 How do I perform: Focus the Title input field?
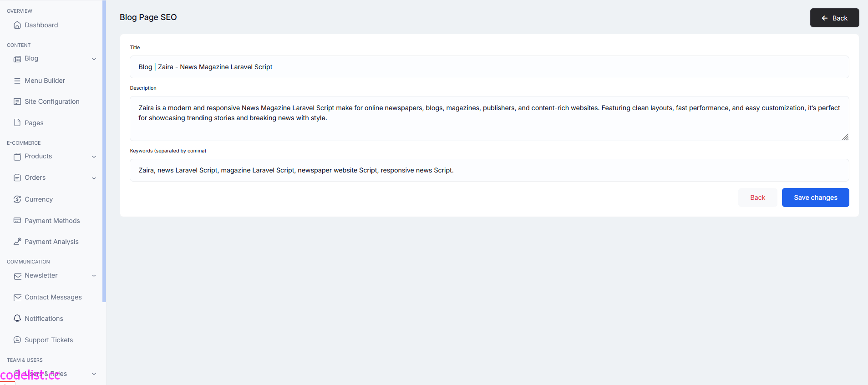[489, 67]
